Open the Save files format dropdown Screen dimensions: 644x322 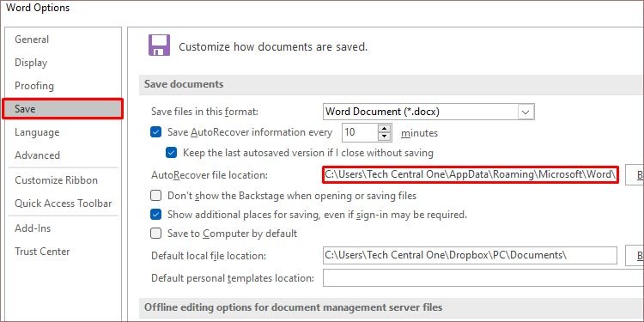(428, 112)
